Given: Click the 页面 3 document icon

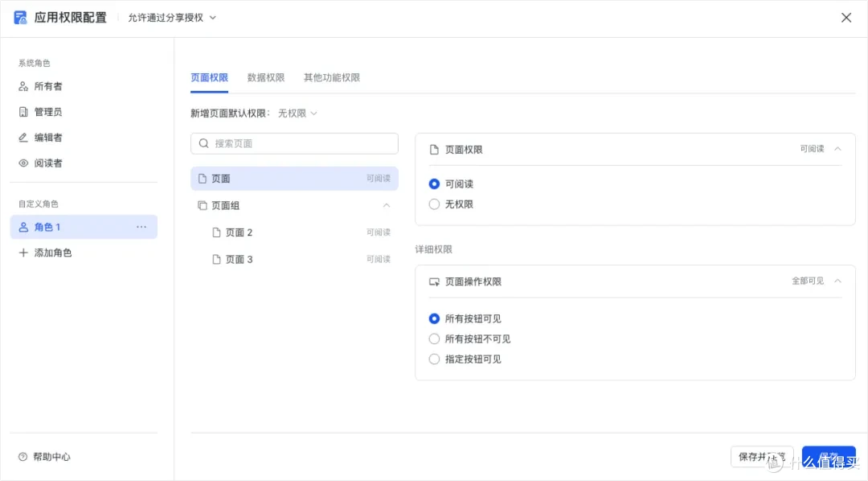Looking at the screenshot, I should pyautogui.click(x=216, y=259).
